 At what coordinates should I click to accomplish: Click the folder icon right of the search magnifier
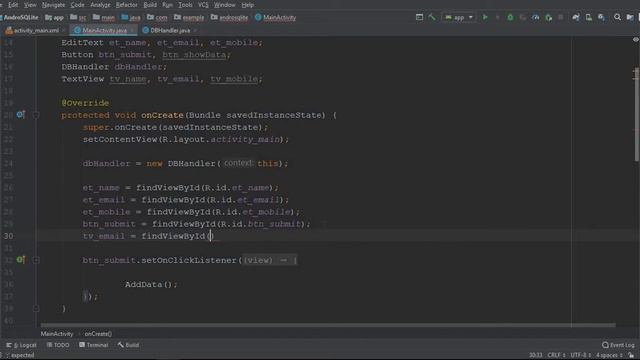(x=630, y=17)
